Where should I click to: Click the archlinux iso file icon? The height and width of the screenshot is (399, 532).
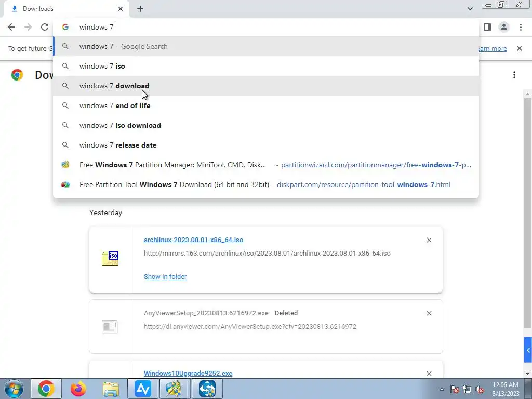[110, 259]
